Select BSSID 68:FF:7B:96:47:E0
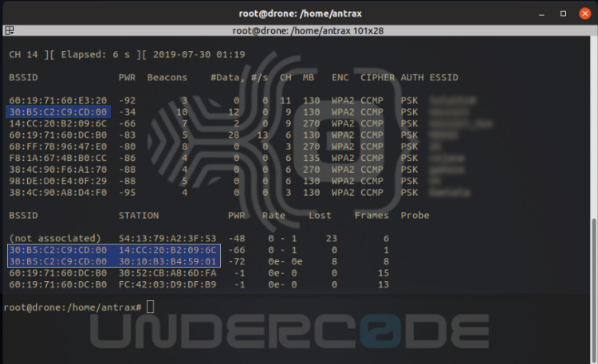598x364 pixels. 58,147
